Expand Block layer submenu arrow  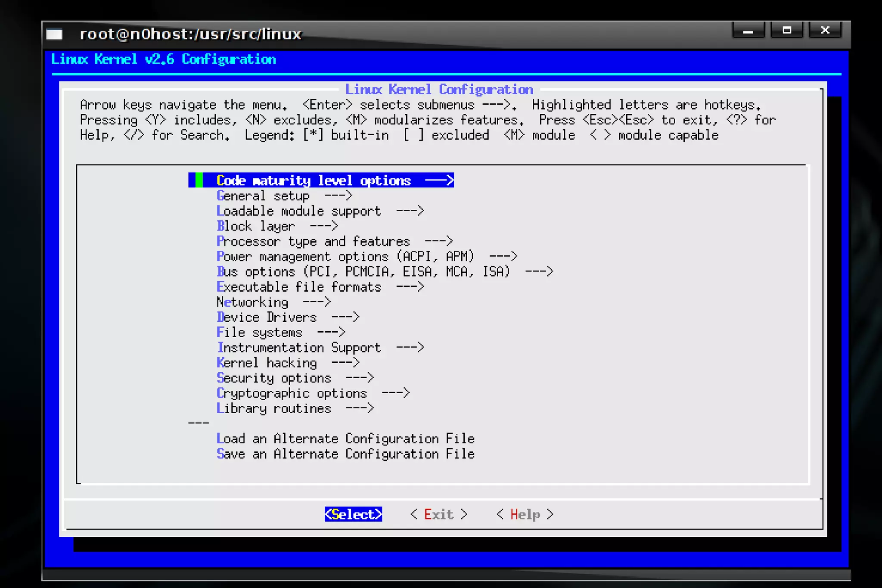point(323,226)
